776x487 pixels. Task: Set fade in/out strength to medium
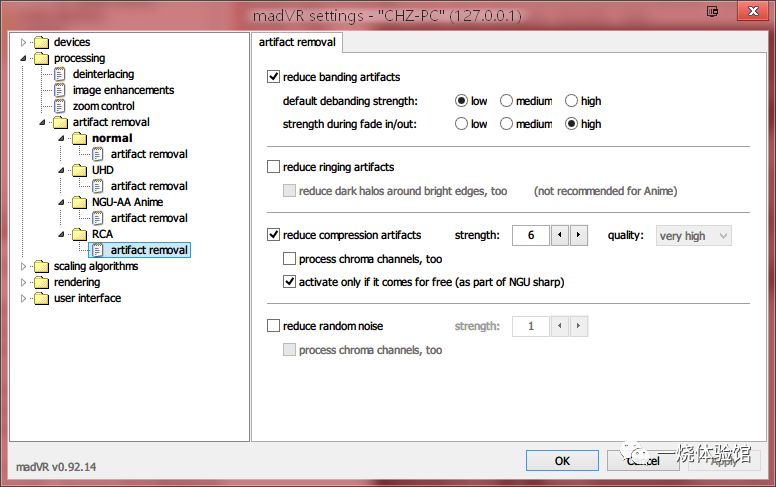506,124
